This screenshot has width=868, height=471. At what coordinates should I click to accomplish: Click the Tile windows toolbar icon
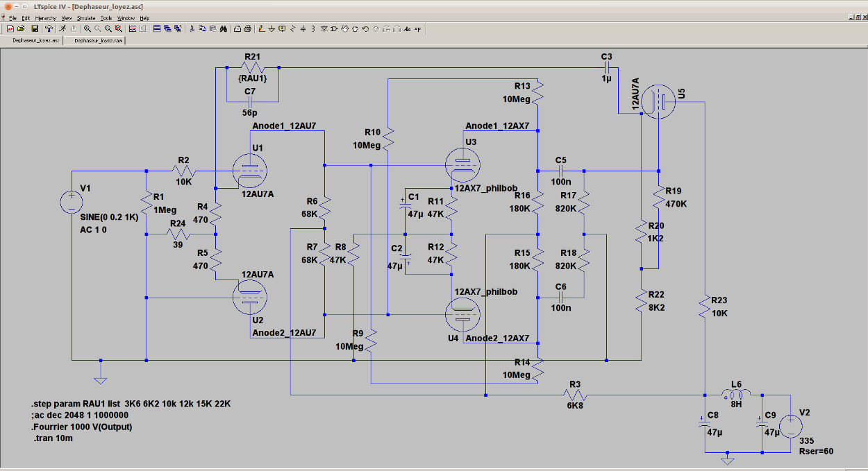click(x=156, y=28)
